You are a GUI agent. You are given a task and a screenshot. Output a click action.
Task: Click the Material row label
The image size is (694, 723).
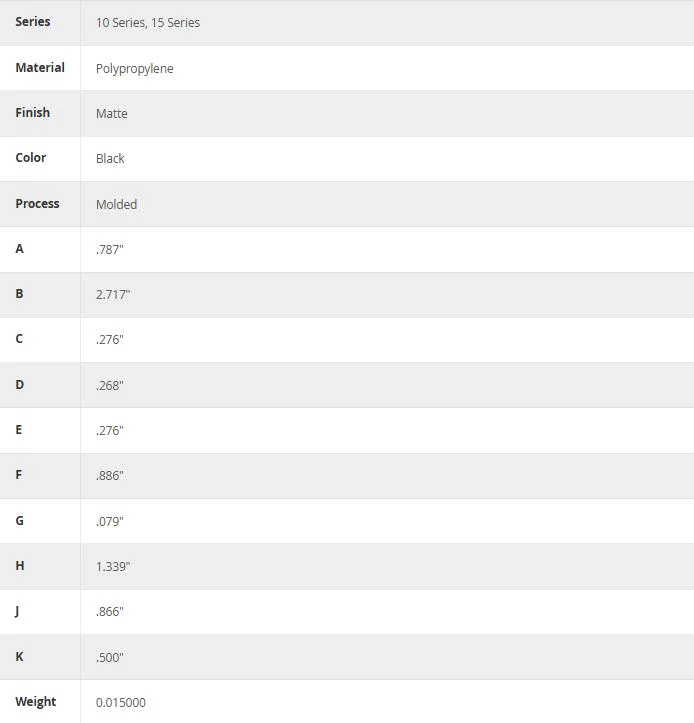tap(40, 68)
